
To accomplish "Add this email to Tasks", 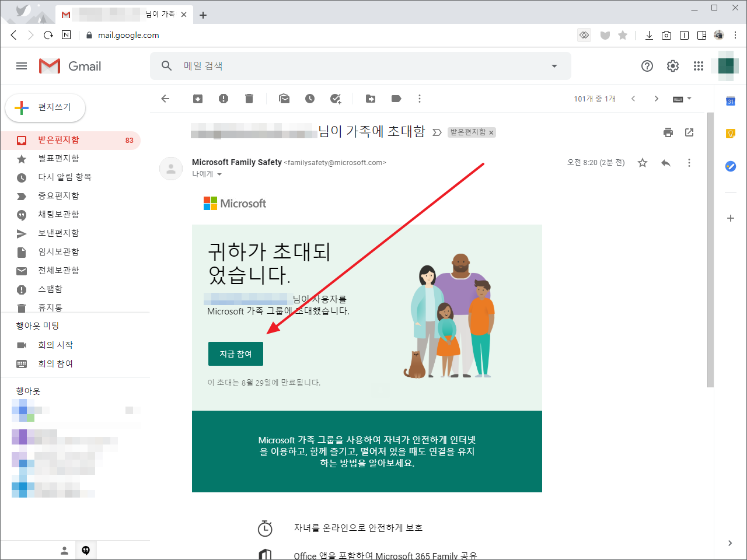I will pyautogui.click(x=336, y=99).
